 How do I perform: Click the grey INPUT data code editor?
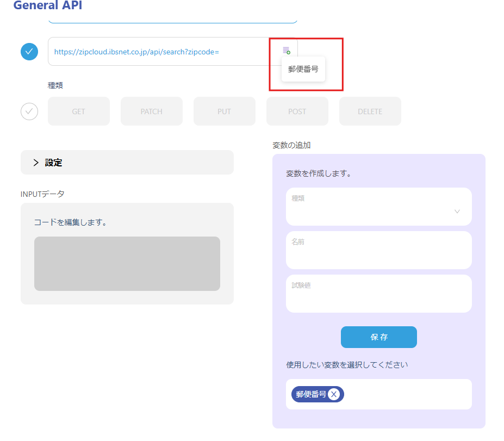pyautogui.click(x=127, y=264)
